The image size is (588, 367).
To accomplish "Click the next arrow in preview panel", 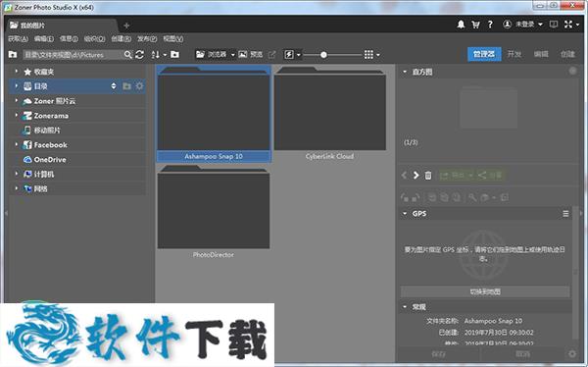I will [416, 175].
